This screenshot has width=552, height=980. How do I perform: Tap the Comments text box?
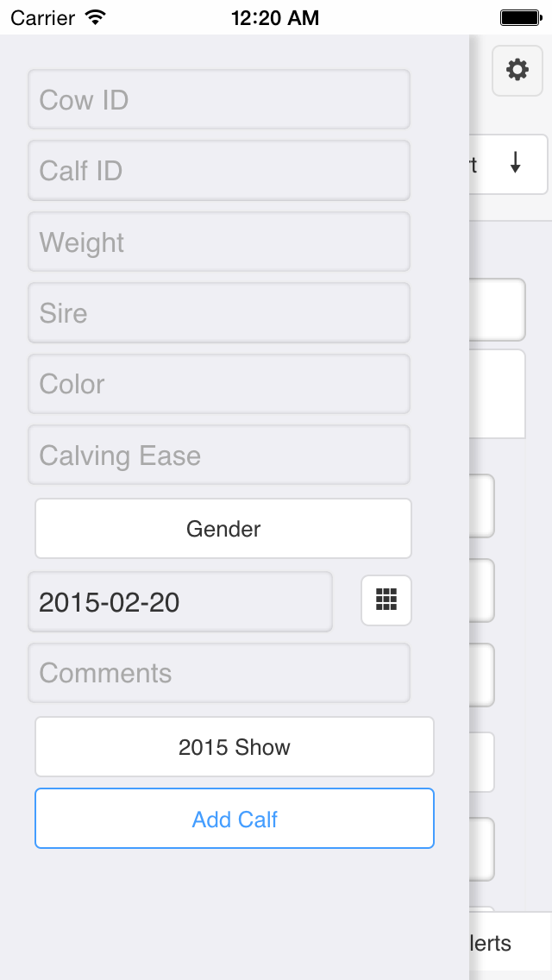point(219,673)
